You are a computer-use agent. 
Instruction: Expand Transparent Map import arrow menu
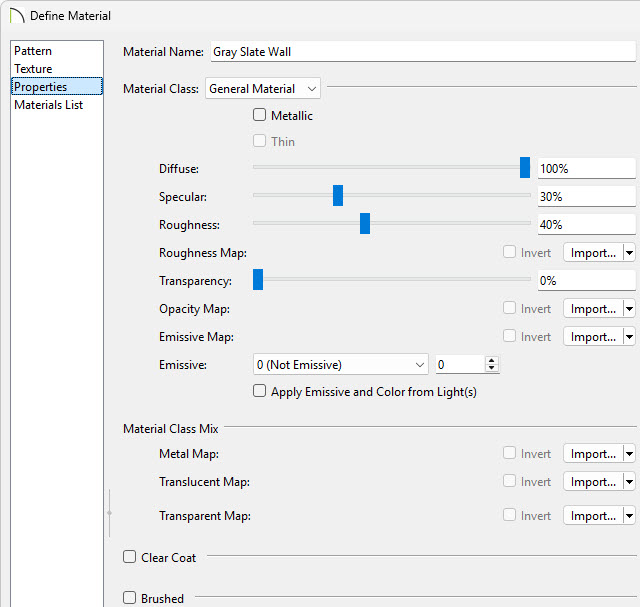coord(629,516)
